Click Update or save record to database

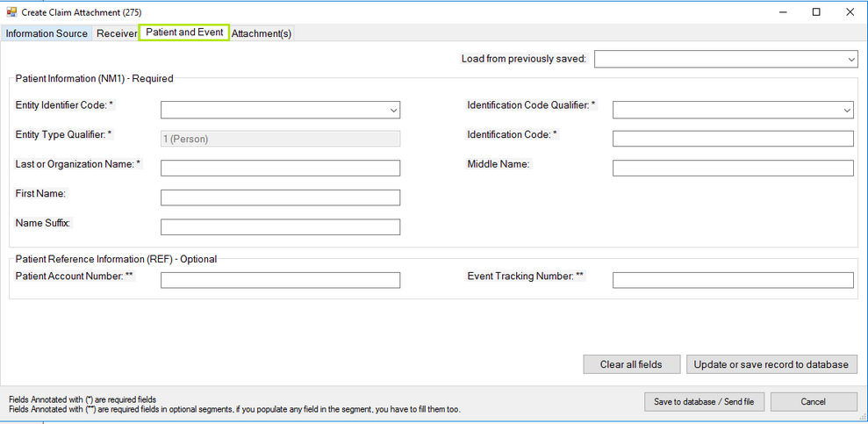tap(771, 364)
